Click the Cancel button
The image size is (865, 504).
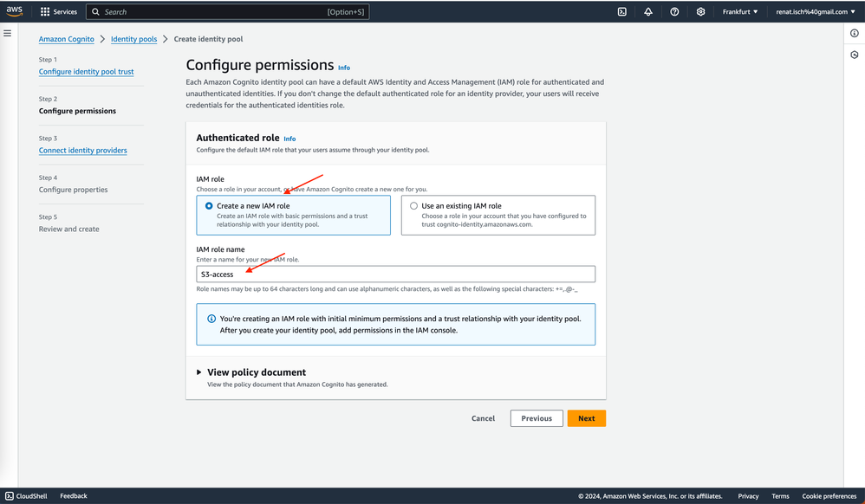(x=484, y=418)
